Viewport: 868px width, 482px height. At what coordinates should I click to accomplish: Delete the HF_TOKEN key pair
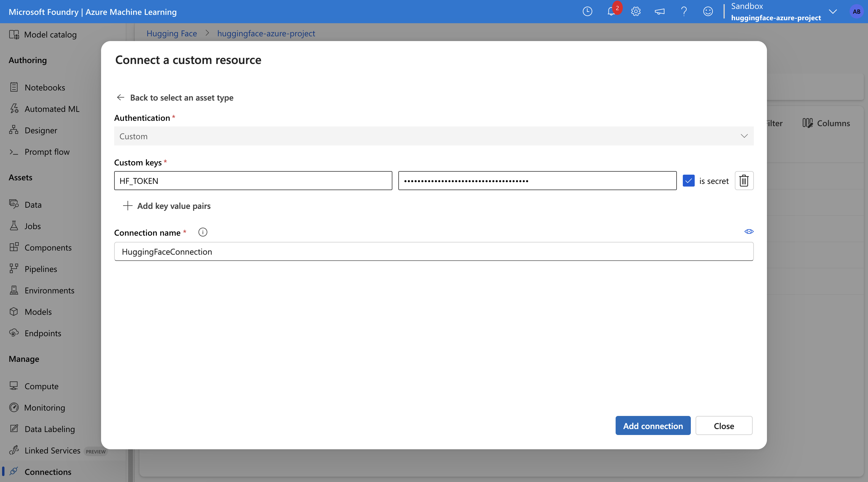pyautogui.click(x=744, y=181)
